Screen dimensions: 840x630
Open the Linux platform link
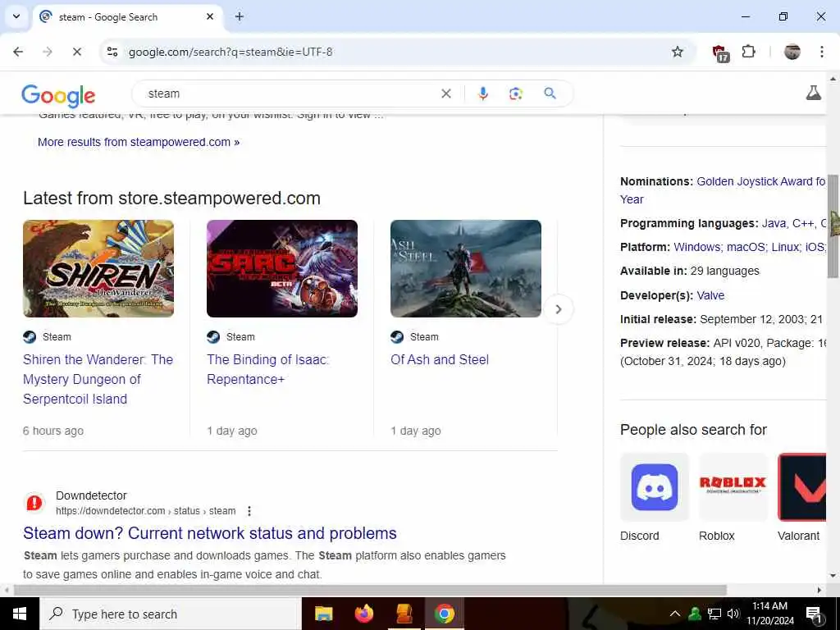(786, 247)
